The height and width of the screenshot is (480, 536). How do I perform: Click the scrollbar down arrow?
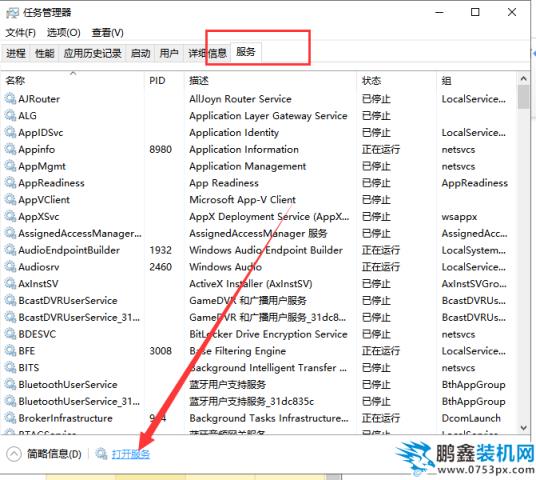(523, 428)
